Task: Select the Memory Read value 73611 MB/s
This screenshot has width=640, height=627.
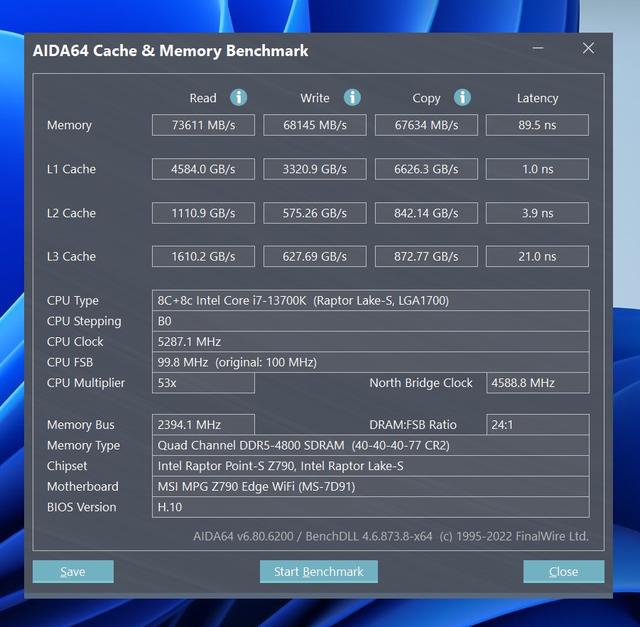Action: click(x=203, y=125)
